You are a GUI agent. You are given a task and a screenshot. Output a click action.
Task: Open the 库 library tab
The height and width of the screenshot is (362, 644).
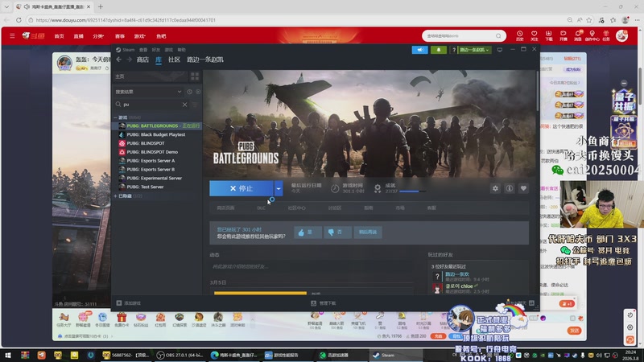tap(159, 60)
